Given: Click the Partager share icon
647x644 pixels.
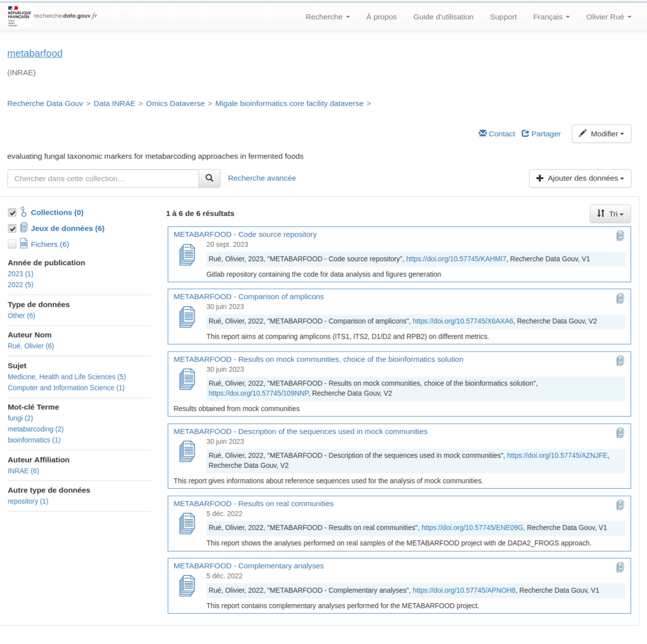Looking at the screenshot, I should [525, 133].
